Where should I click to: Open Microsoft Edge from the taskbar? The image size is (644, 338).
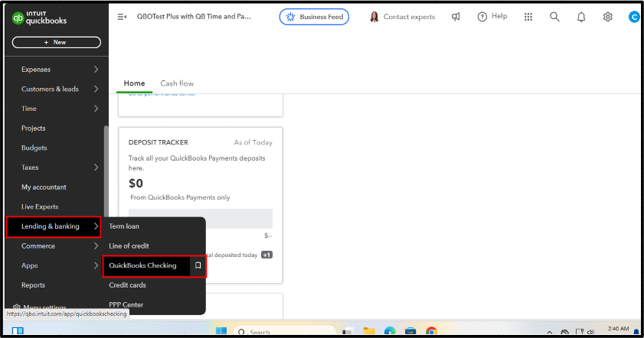click(390, 331)
